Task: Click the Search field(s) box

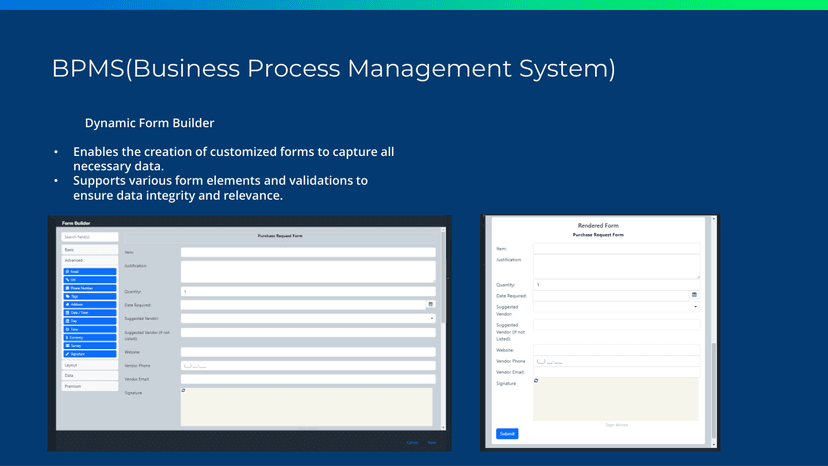Action: click(x=89, y=237)
